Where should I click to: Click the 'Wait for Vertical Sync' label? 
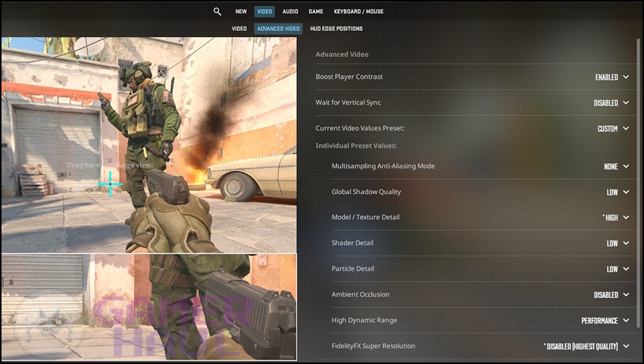348,102
